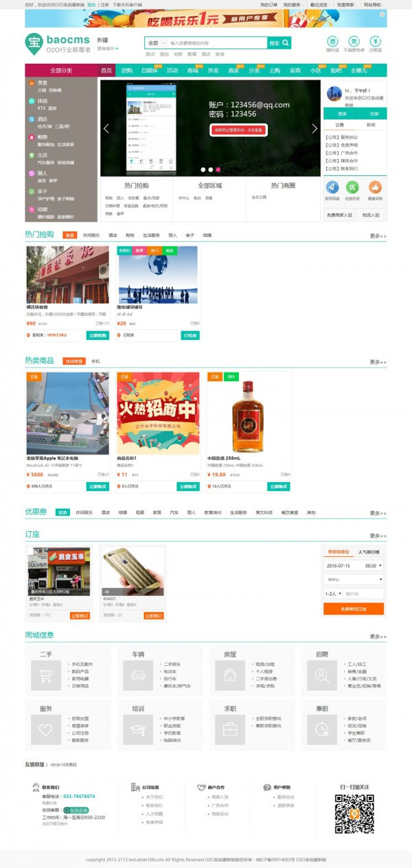This screenshot has height=868, width=412.
Task: Close the top banner advertisement
Action: pos(382,14)
